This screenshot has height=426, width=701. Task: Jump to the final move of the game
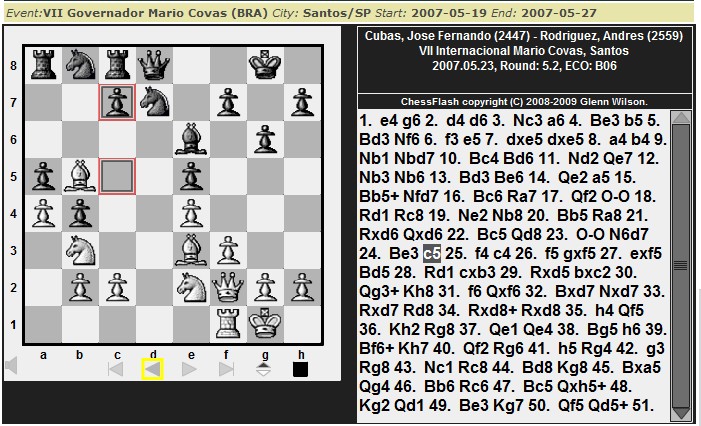pos(226,369)
